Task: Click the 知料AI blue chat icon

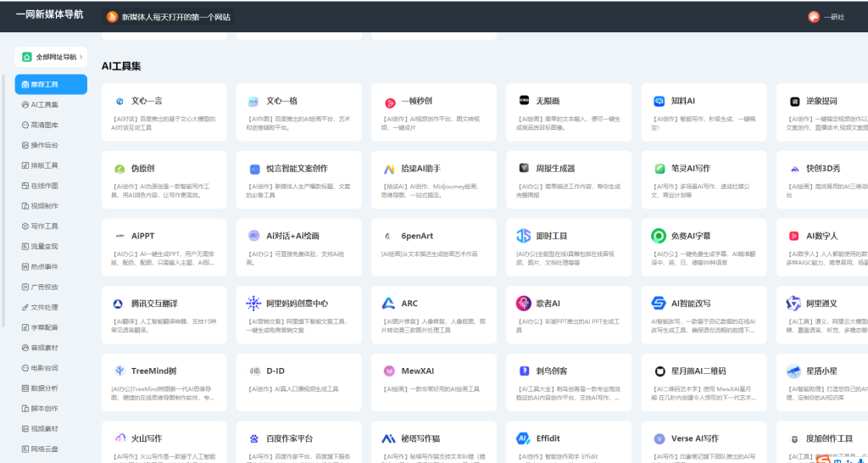Action: 659,101
